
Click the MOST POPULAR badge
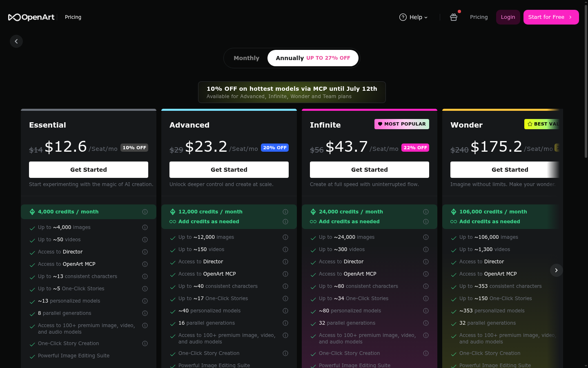pyautogui.click(x=402, y=124)
